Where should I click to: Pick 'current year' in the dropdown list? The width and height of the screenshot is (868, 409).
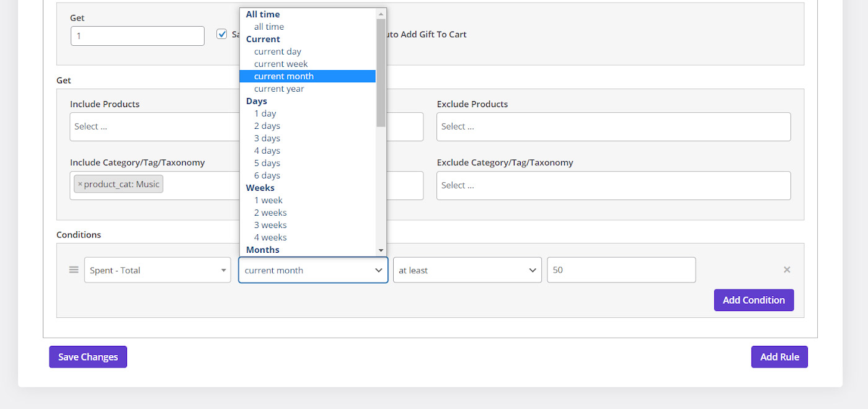(x=279, y=89)
